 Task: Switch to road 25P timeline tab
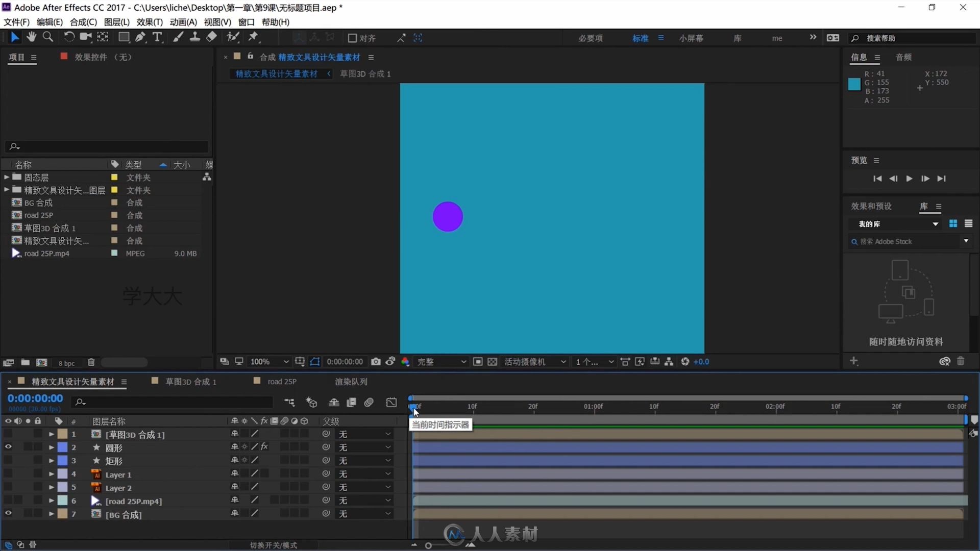coord(282,382)
